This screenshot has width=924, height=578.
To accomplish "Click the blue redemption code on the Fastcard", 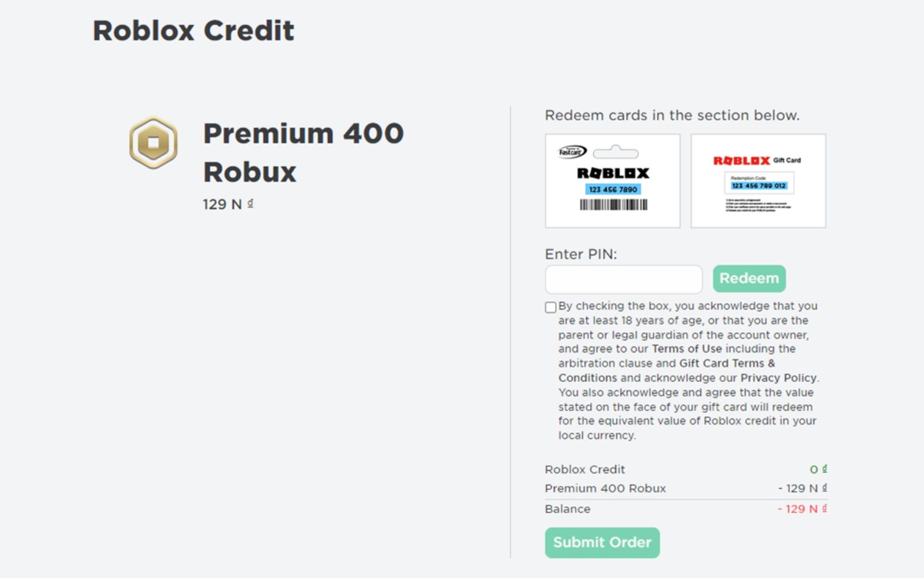I will tap(612, 189).
